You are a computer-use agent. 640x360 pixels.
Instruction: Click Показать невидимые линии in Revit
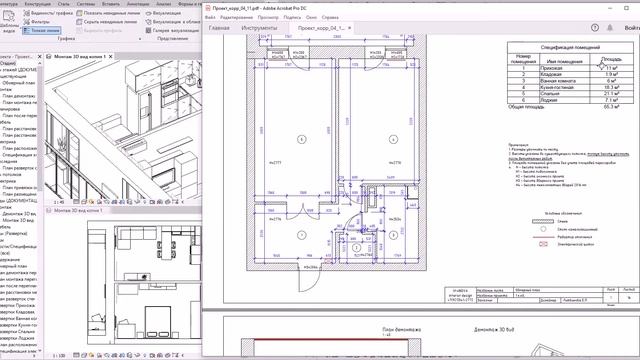[x=108, y=13]
